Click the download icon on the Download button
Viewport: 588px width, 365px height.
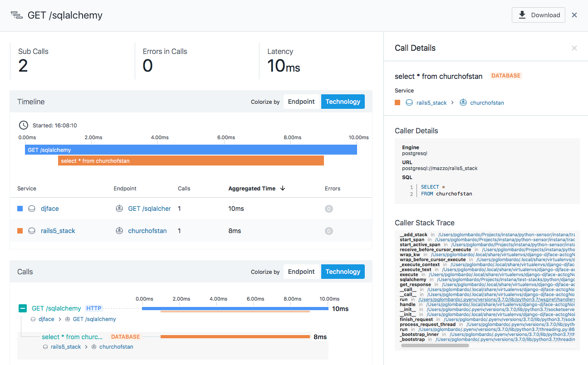[522, 15]
